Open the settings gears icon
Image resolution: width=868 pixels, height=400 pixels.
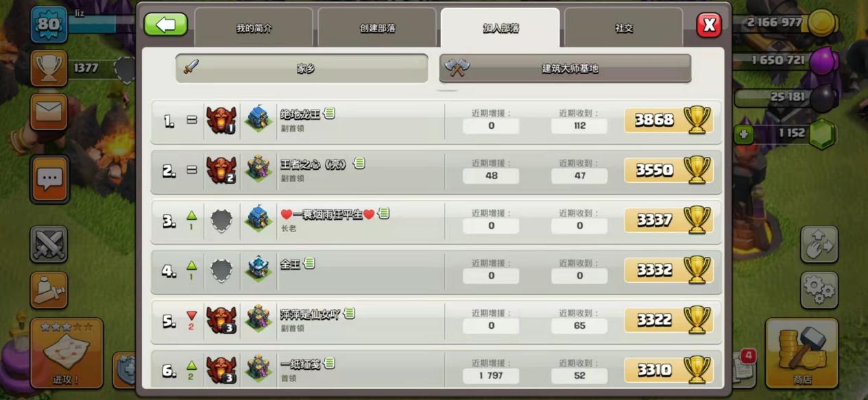coord(819,290)
